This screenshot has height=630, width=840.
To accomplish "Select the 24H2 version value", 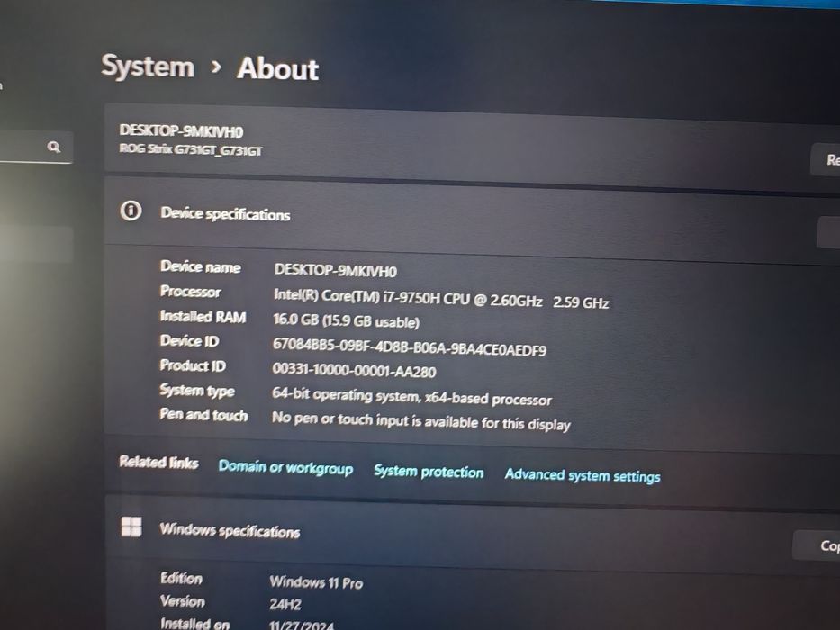I will click(285, 604).
